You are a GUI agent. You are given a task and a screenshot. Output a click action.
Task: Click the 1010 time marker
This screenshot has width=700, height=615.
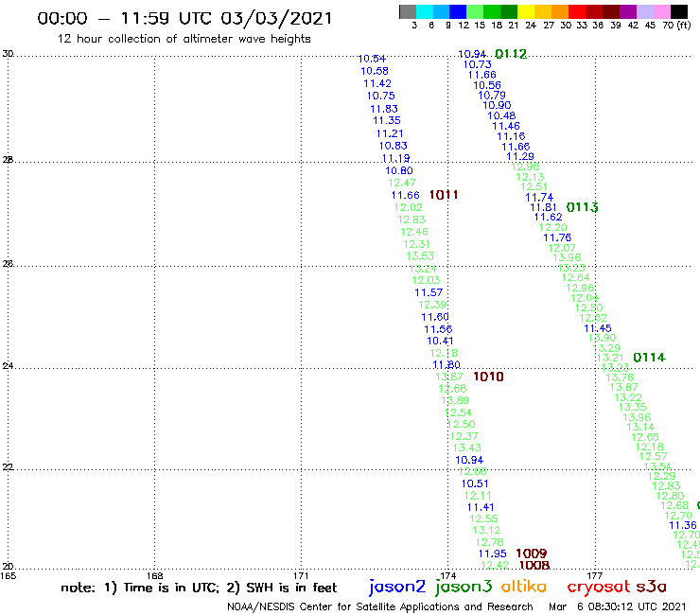(x=488, y=377)
